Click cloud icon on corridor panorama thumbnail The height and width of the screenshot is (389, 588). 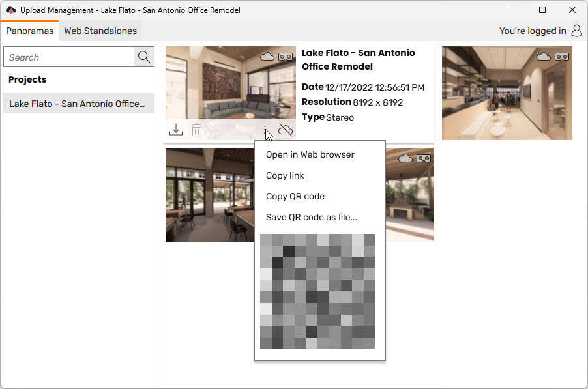point(544,57)
